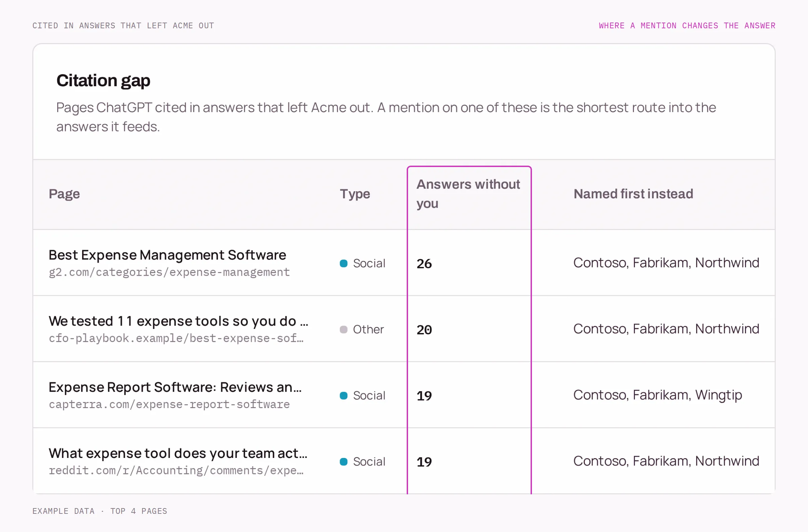Click the teal Social dot in the g2.com row
This screenshot has width=808, height=532.
(344, 263)
